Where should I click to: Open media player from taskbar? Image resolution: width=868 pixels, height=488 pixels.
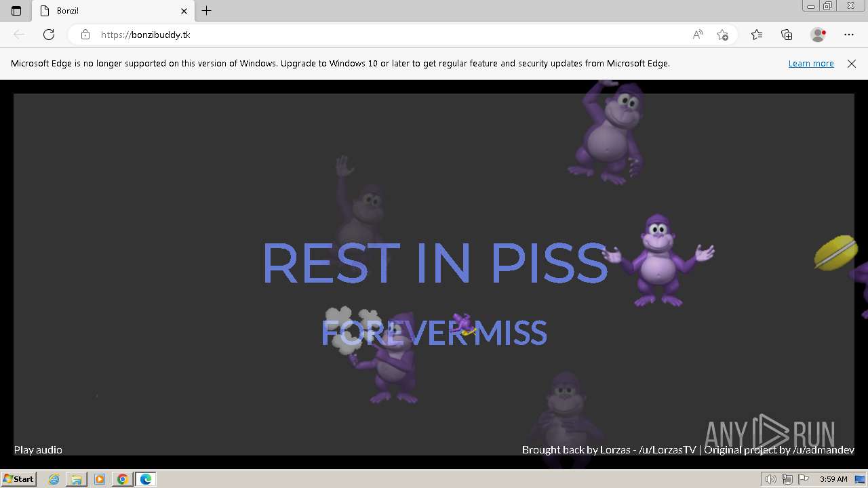pyautogui.click(x=100, y=479)
